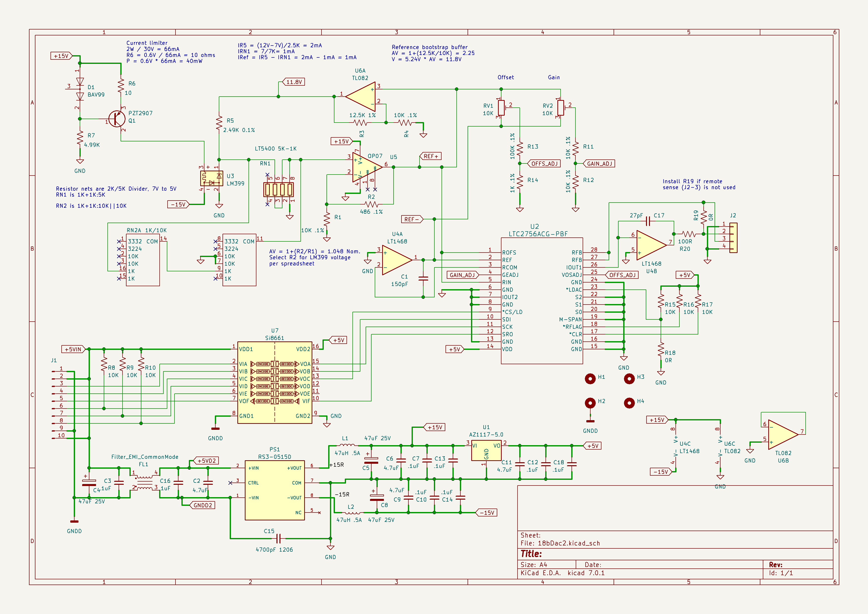The image size is (868, 614).
Task: Select the 'KiCad E.D.A. kicad 7.0.1' text
Action: click(x=563, y=573)
